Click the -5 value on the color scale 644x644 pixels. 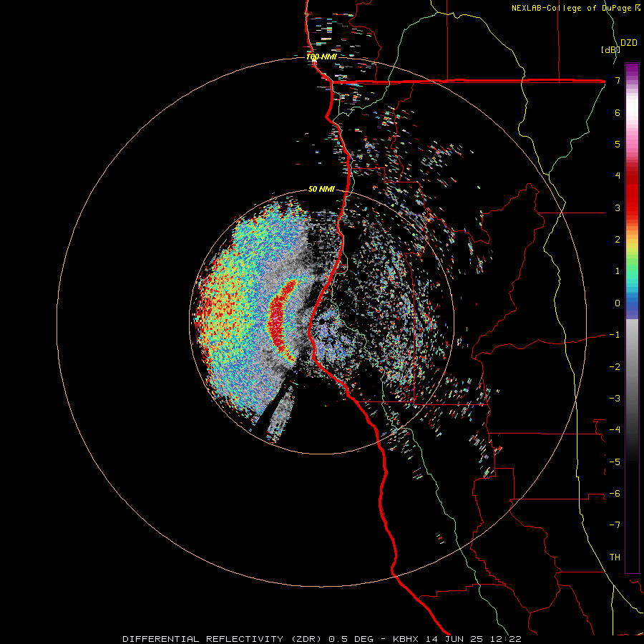pos(615,462)
